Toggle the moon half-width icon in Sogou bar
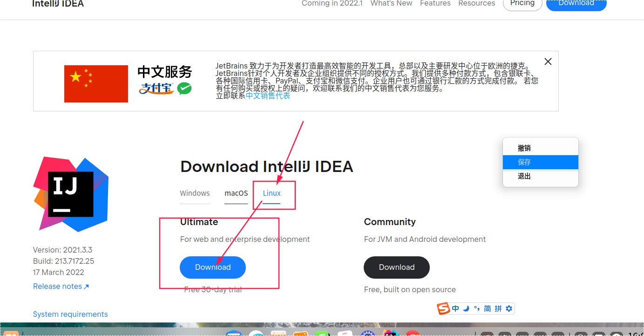 click(x=466, y=309)
